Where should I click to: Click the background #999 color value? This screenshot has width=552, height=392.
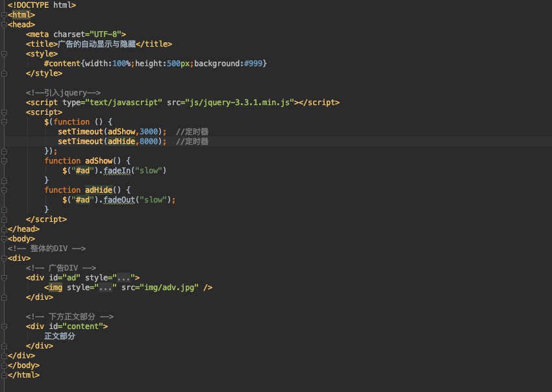pos(253,64)
